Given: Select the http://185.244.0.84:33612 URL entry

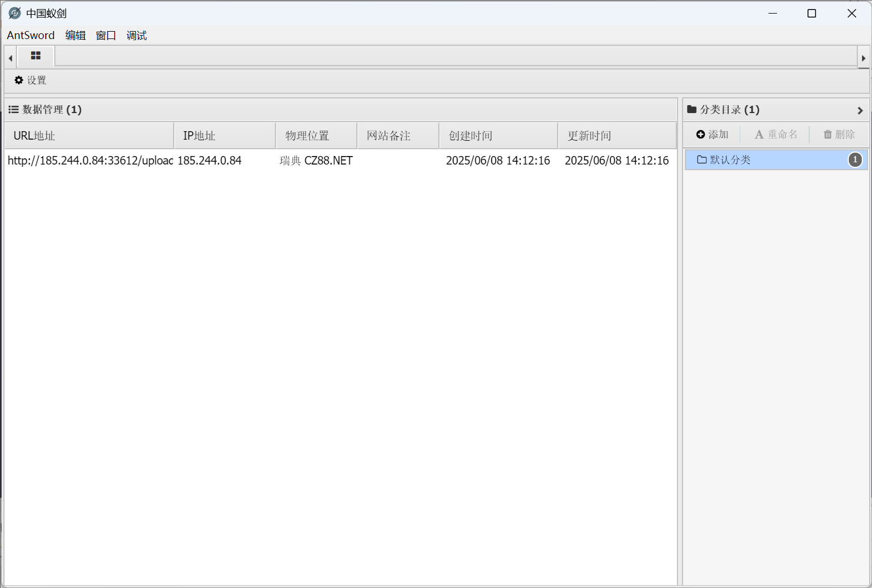Looking at the screenshot, I should tap(90, 161).
